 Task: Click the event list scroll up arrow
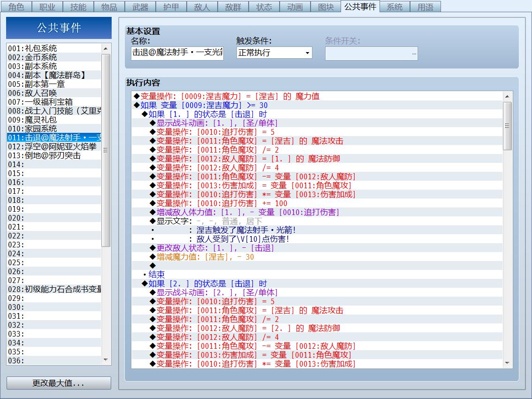click(106, 48)
